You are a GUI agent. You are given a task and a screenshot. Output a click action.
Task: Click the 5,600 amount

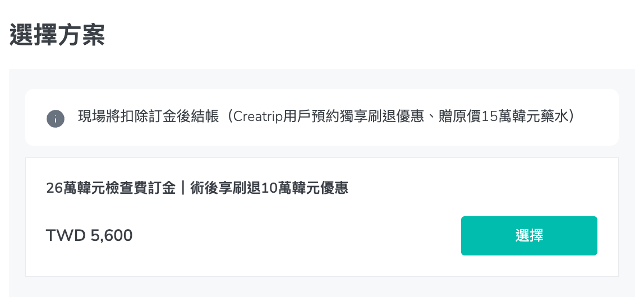point(111,235)
